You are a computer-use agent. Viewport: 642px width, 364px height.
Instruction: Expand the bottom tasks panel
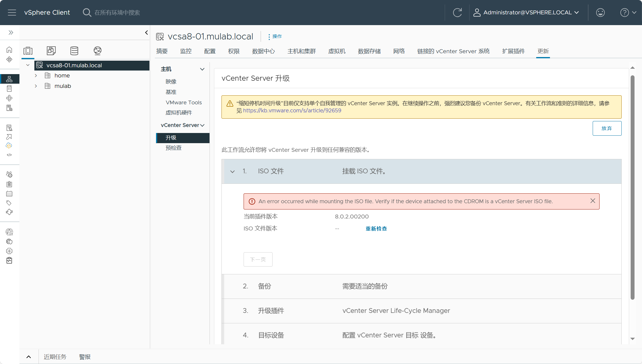[x=29, y=357]
